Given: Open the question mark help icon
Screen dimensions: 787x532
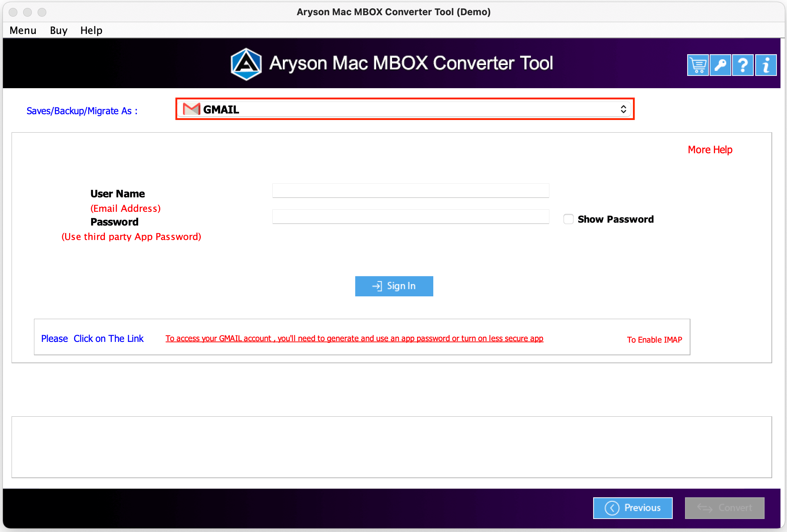Looking at the screenshot, I should (x=743, y=65).
